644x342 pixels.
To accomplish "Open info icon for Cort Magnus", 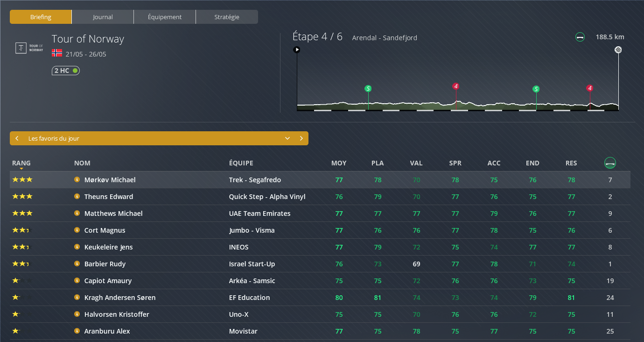I will [x=77, y=230].
